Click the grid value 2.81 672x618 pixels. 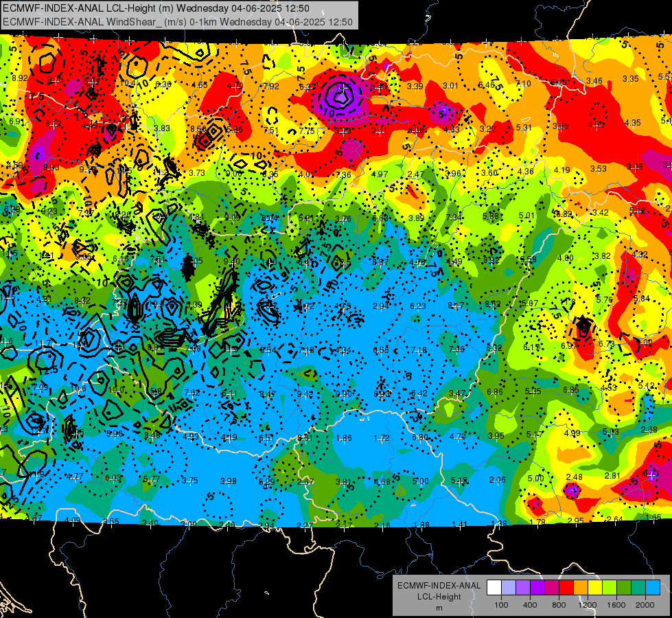coord(613,475)
